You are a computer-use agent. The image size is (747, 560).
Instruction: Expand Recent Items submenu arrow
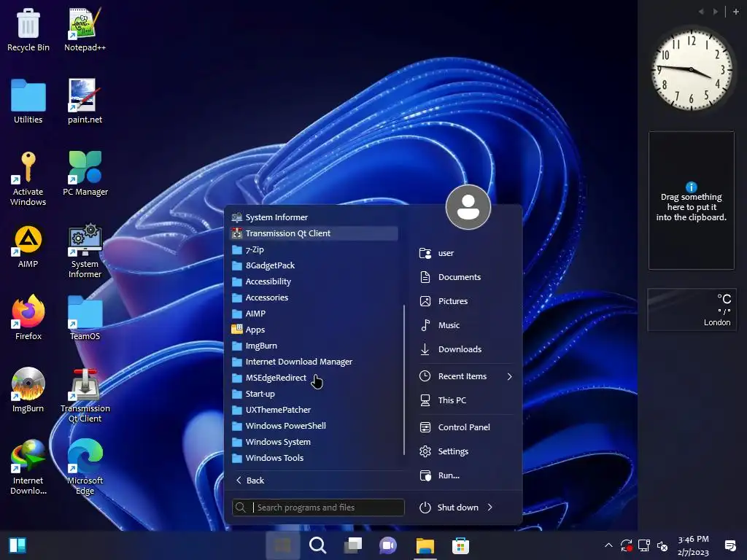[x=510, y=377]
